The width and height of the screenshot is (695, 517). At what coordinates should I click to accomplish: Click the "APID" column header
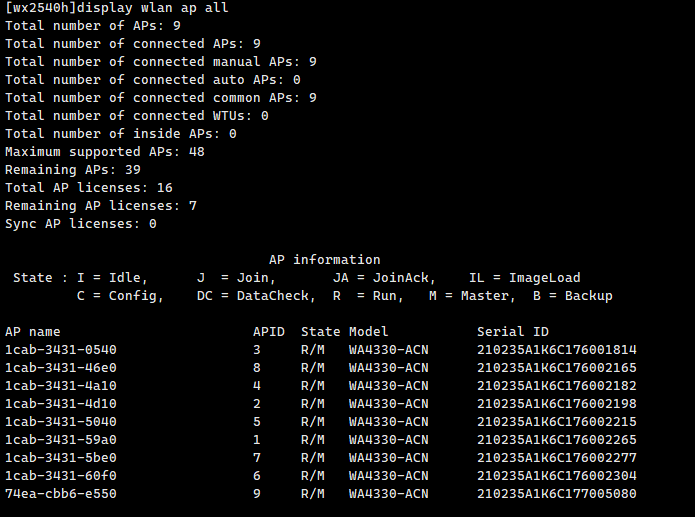click(x=269, y=332)
